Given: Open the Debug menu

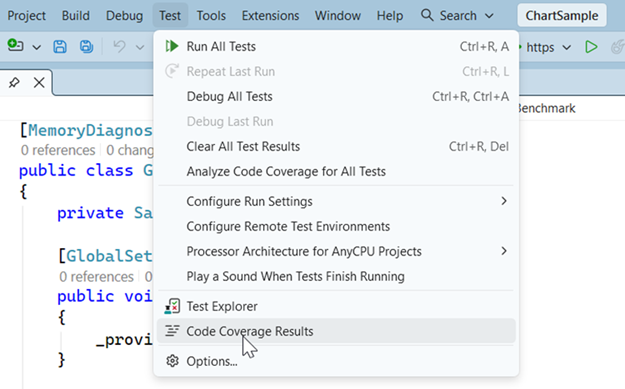Looking at the screenshot, I should [x=124, y=16].
